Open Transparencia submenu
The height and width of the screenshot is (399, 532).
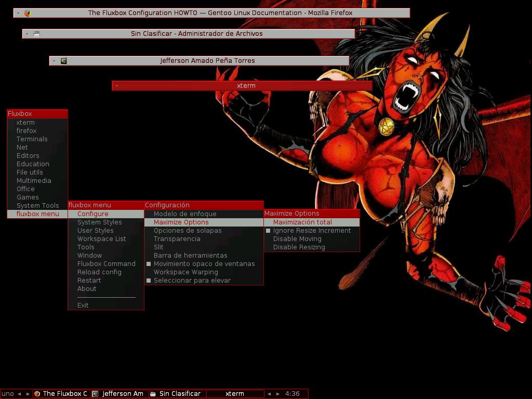pyautogui.click(x=204, y=239)
